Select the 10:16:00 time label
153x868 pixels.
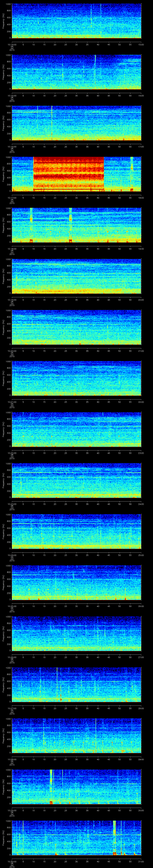pyautogui.click(x=12, y=147)
